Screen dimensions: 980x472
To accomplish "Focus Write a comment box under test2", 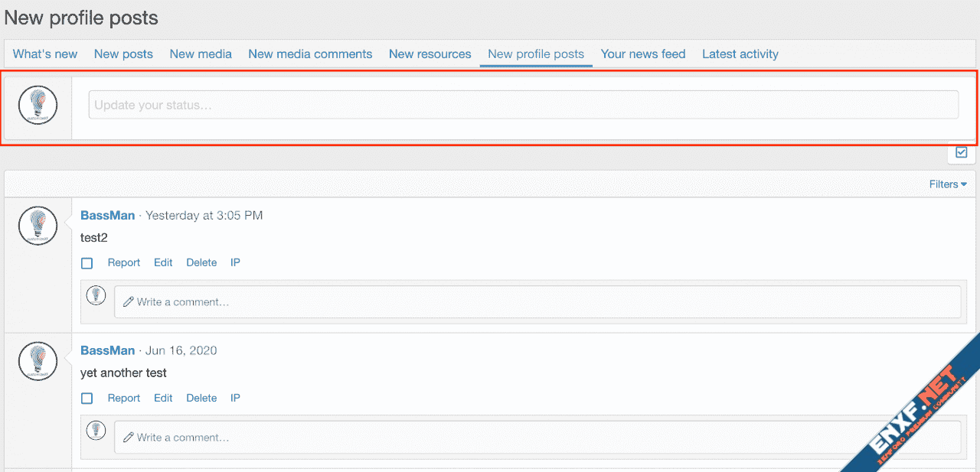I will pos(537,302).
